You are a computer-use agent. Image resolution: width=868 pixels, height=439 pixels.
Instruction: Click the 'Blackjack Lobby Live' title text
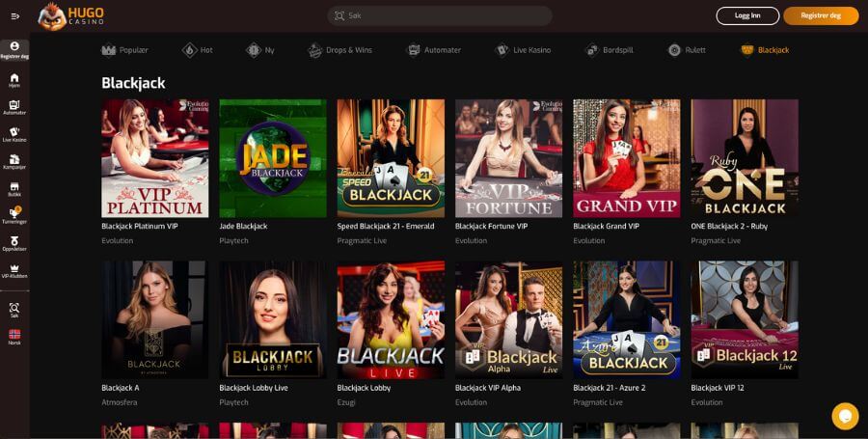tap(254, 388)
